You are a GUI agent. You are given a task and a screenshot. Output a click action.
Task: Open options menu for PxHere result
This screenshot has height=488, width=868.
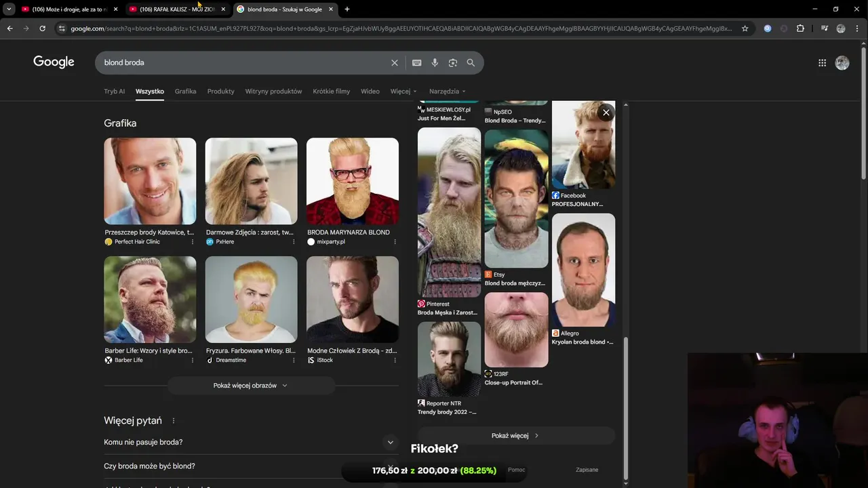pyautogui.click(x=294, y=242)
